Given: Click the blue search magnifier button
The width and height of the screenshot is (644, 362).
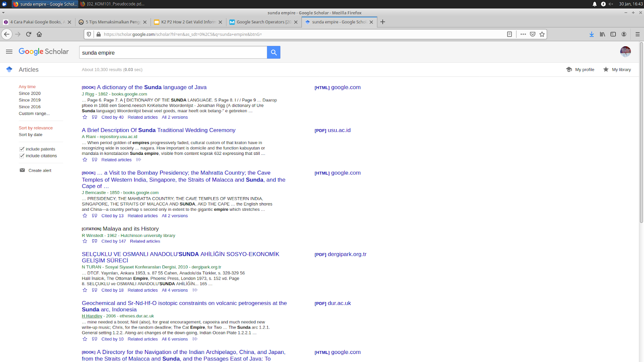Looking at the screenshot, I should [274, 52].
